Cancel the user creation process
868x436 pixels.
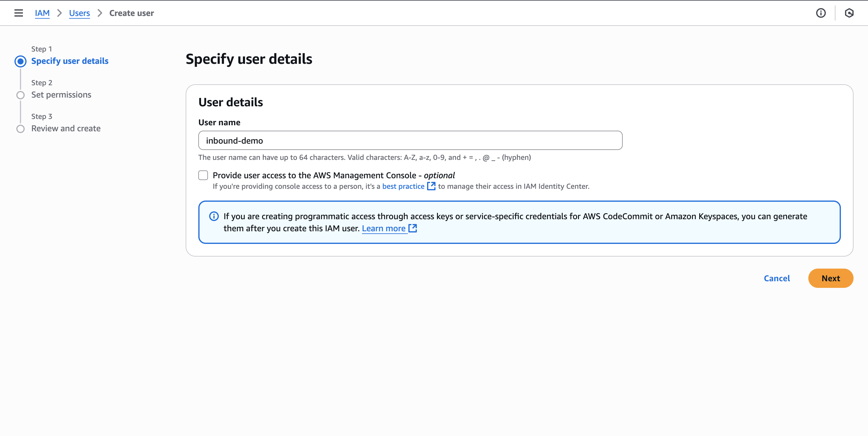pyautogui.click(x=777, y=278)
